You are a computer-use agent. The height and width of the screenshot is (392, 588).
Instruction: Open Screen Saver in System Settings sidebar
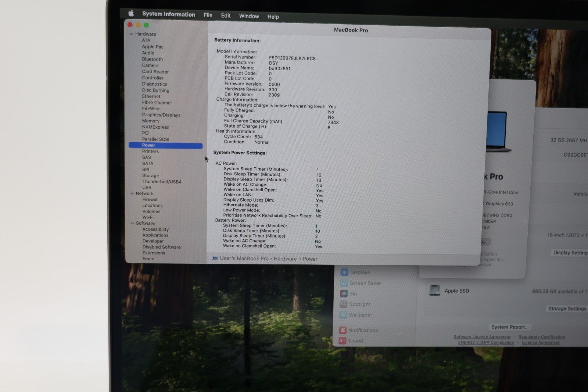click(x=360, y=283)
